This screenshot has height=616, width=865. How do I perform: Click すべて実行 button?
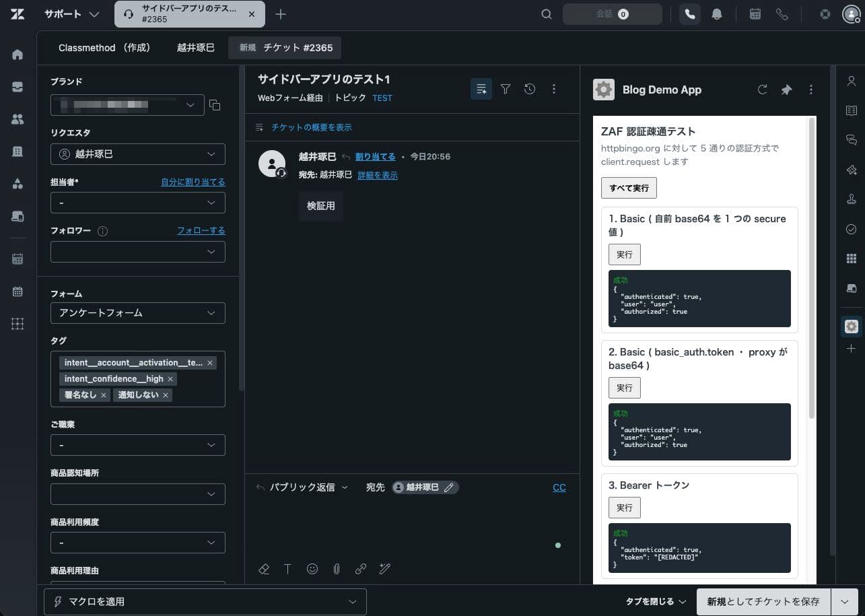click(629, 188)
